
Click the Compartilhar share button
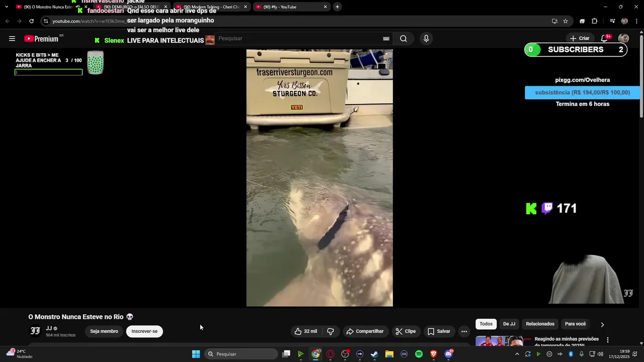pos(365,331)
